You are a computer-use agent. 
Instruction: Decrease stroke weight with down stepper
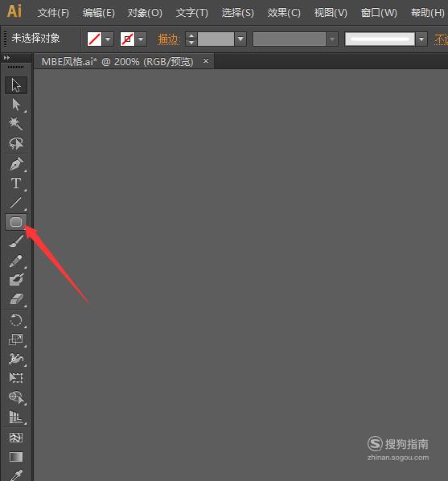191,43
